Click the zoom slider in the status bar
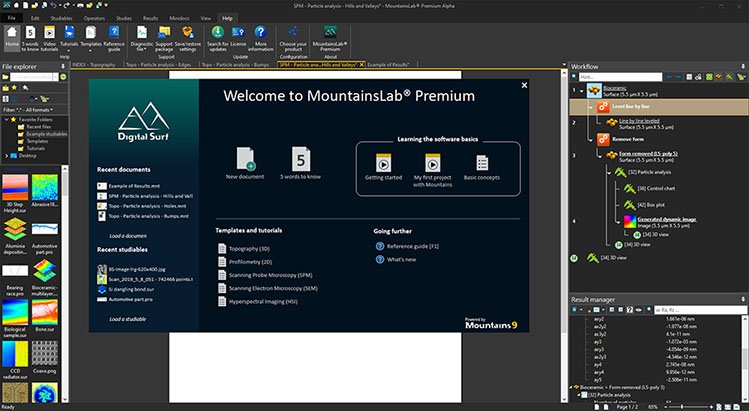Viewport: 749px width, 411px height. point(690,407)
